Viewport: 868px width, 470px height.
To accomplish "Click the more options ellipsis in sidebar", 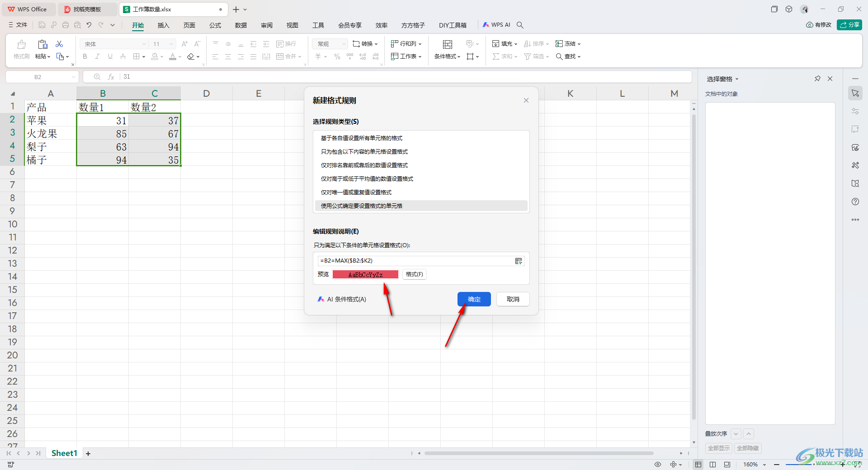I will click(855, 220).
